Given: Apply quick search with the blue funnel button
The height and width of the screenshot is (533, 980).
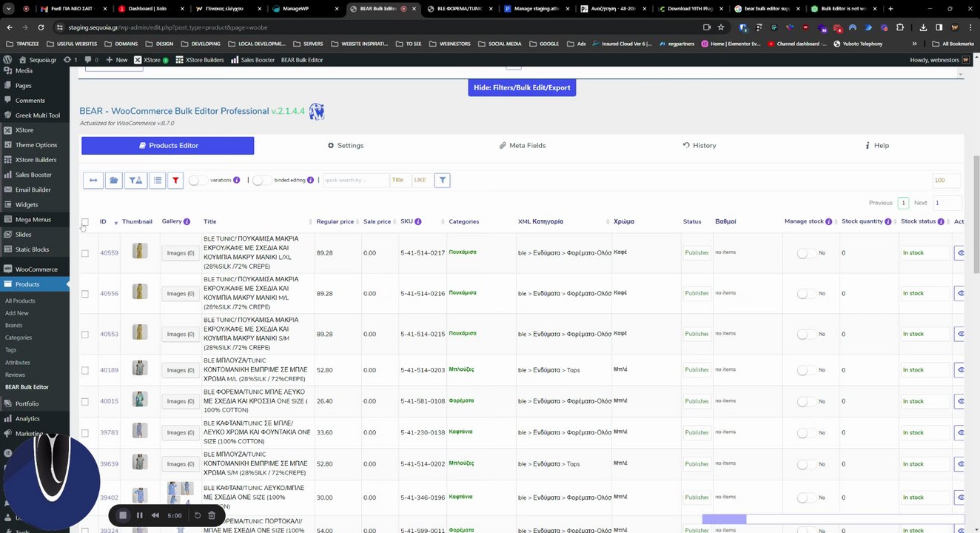Looking at the screenshot, I should (442, 180).
